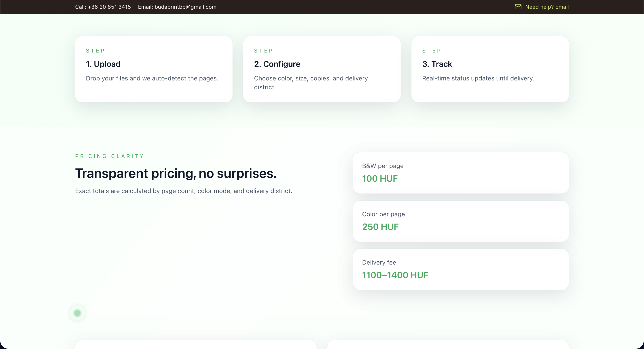644x349 pixels.
Task: Click the 'B&W per page' pricing card
Action: tap(460, 173)
